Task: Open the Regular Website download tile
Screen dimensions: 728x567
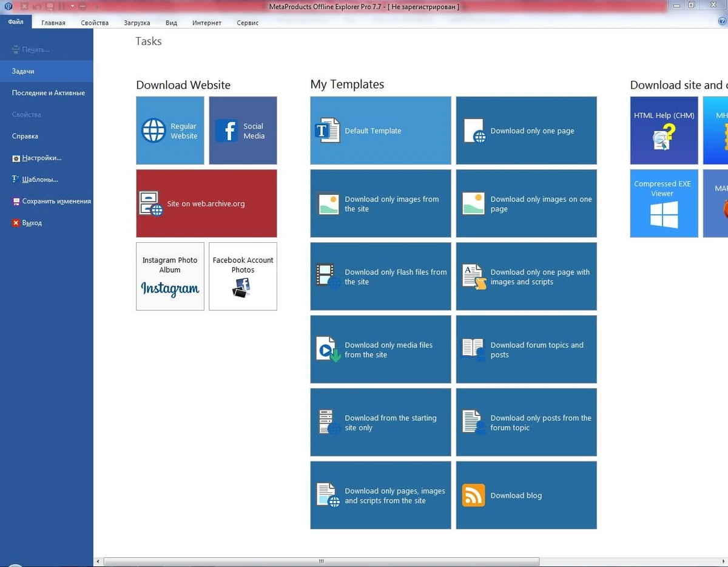Action: click(x=170, y=131)
